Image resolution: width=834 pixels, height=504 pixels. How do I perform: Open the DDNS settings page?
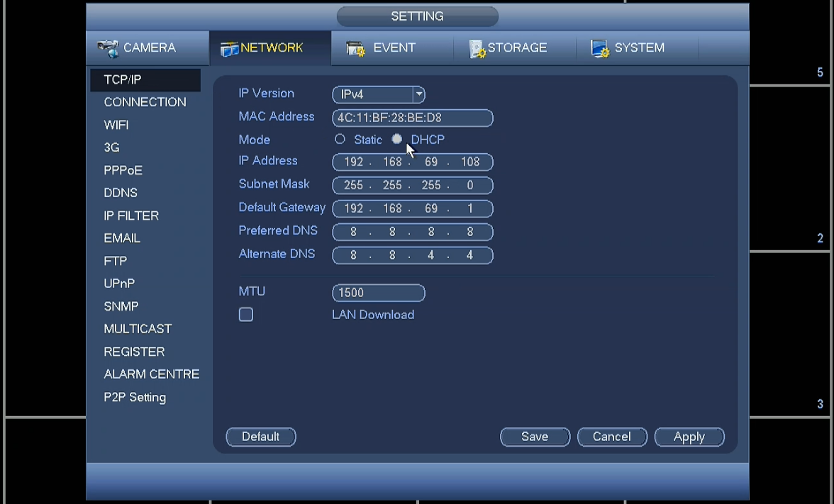pyautogui.click(x=121, y=192)
